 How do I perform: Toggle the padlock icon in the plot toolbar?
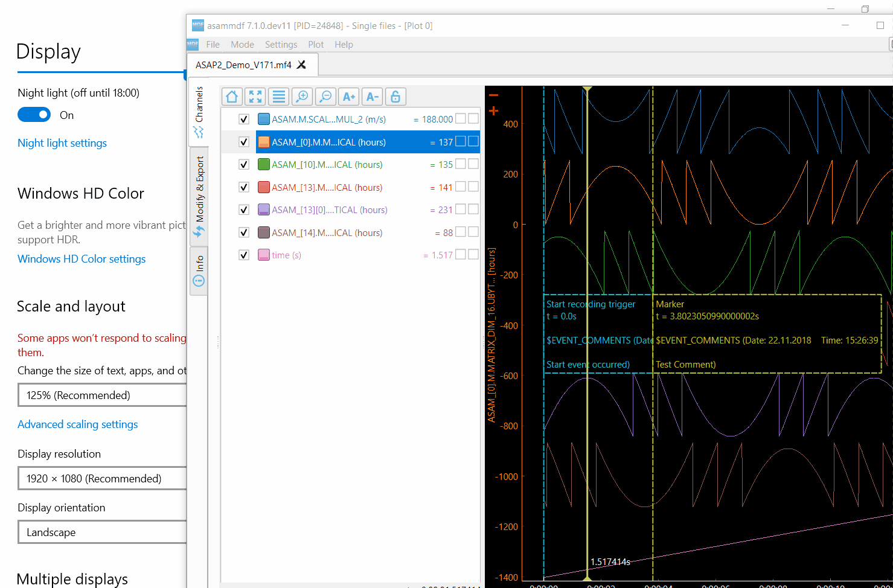[x=395, y=96]
